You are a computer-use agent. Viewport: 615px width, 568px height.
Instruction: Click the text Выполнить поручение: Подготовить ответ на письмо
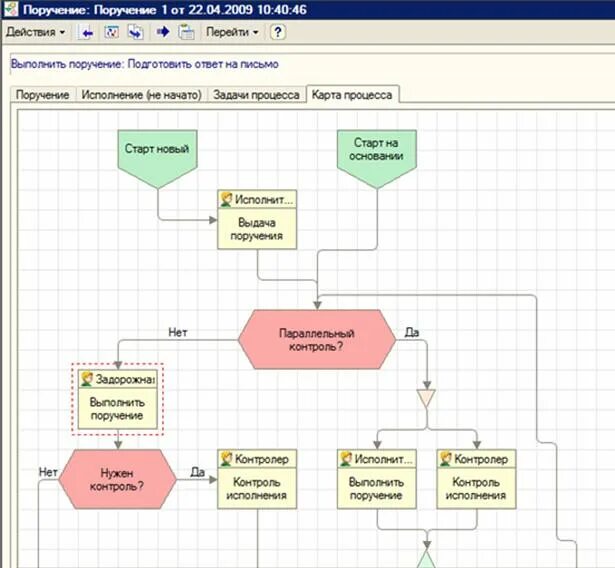(145, 64)
